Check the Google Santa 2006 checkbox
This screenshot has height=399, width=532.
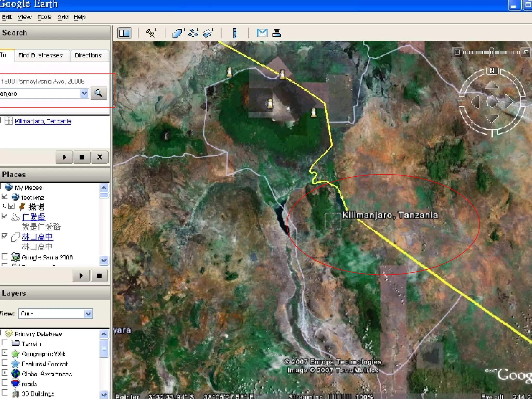[x=4, y=256]
